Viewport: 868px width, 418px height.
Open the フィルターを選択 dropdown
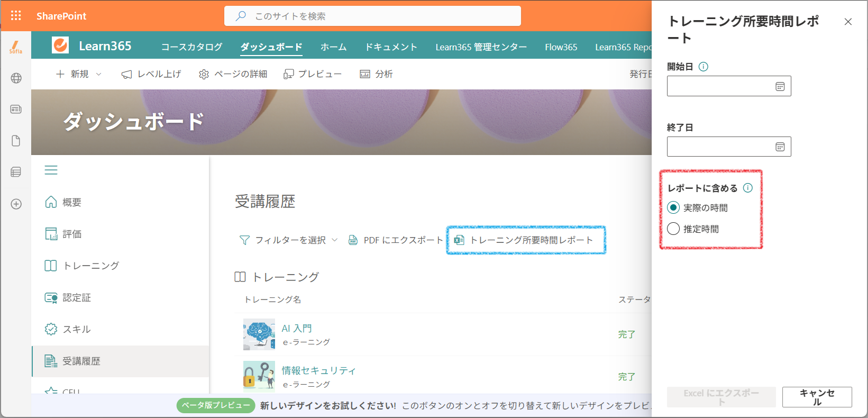coord(289,240)
